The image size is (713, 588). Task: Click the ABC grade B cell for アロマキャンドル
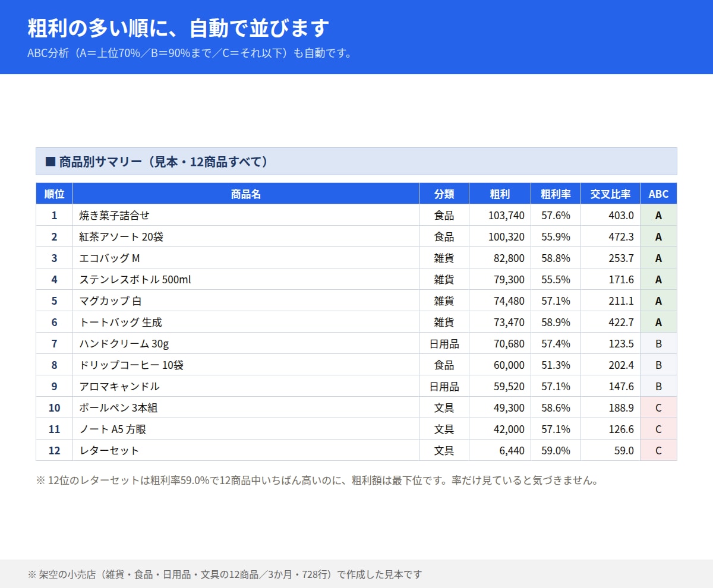658,386
